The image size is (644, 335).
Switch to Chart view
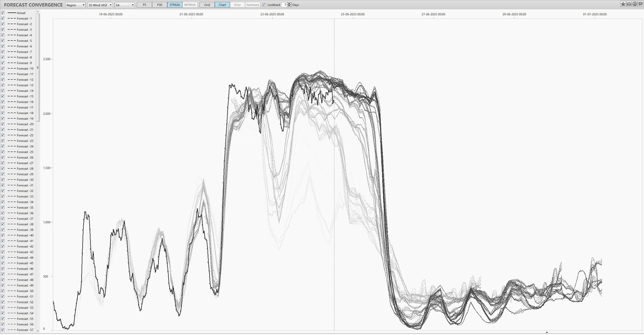(x=222, y=5)
